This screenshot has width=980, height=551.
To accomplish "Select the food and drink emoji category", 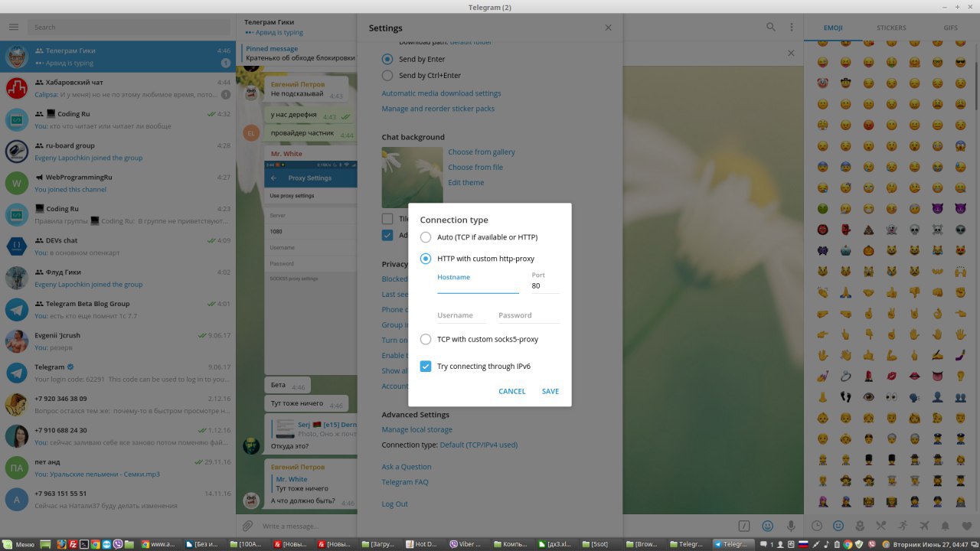I will pos(881,526).
